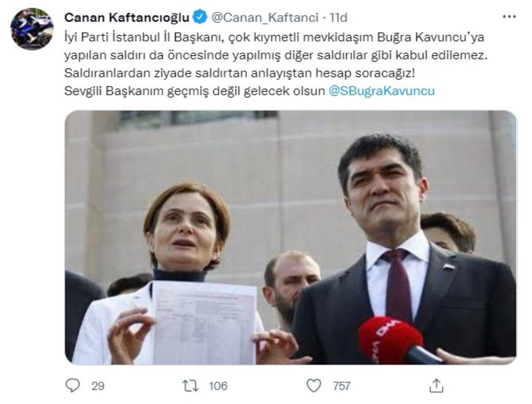Click the reply speech bubble icon
The width and height of the screenshot is (532, 404).
click(x=72, y=386)
